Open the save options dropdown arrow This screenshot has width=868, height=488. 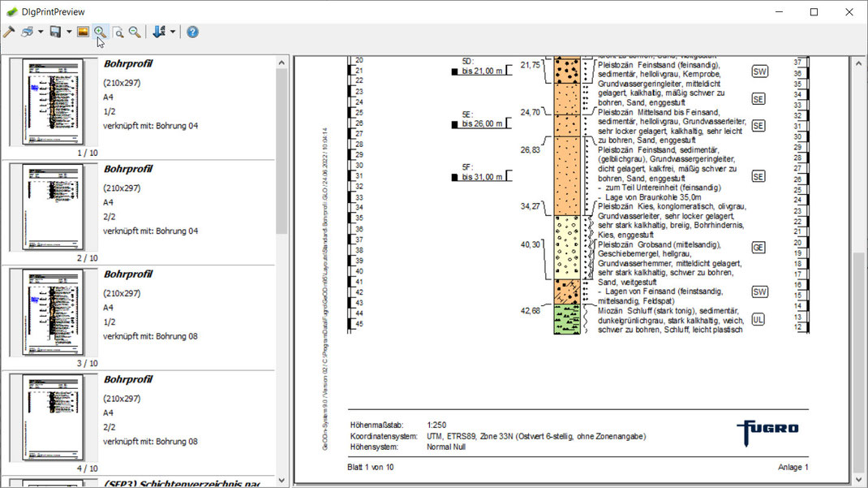coord(69,32)
